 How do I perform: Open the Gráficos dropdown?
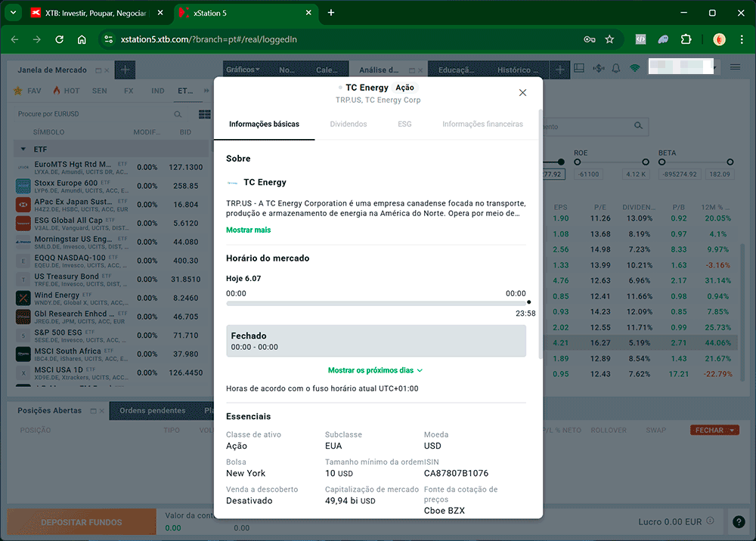tap(243, 70)
